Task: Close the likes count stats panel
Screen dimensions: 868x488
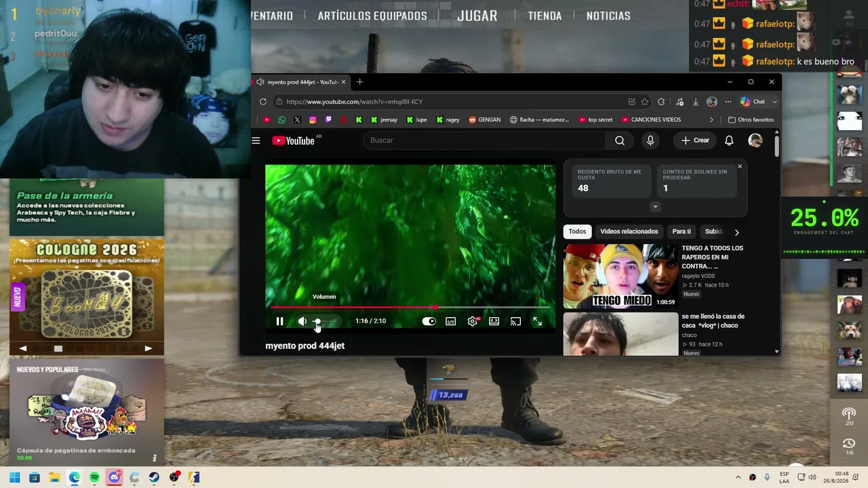Action: tap(740, 166)
